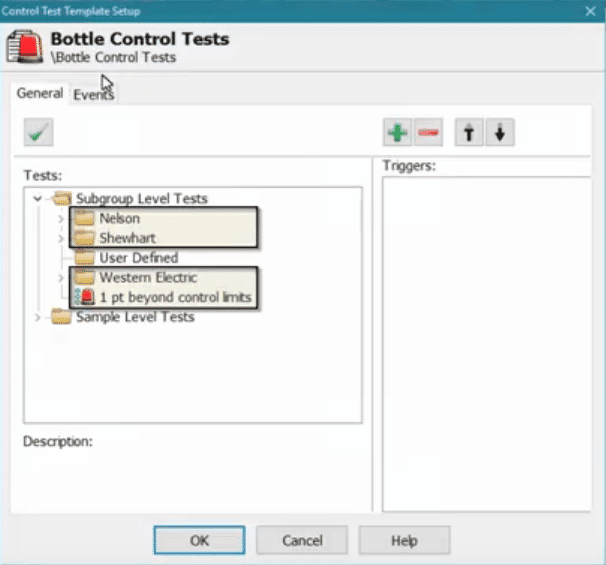606x565 pixels.
Task: Open Help for this dialog
Action: pos(404,540)
